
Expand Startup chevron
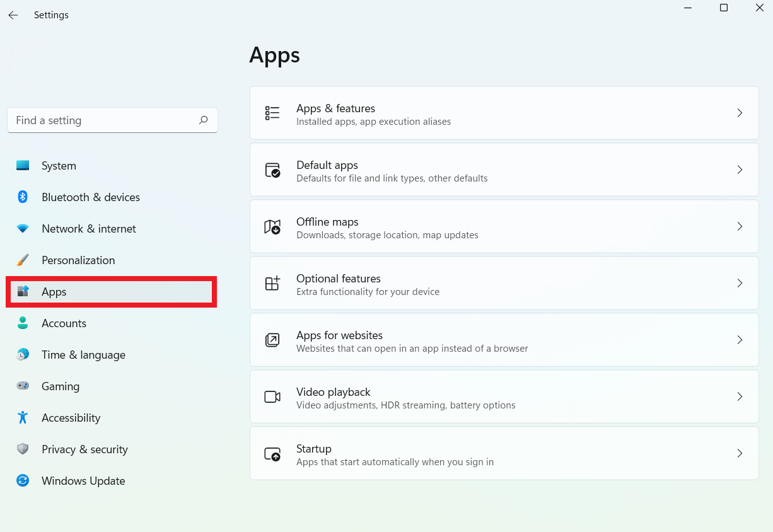740,453
